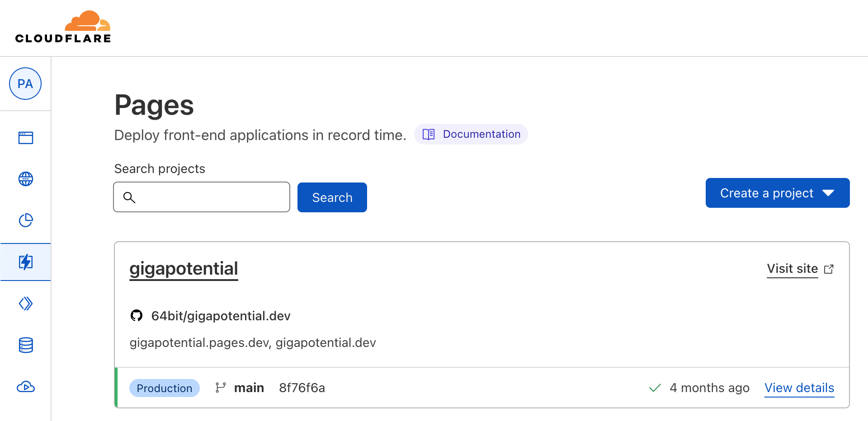
Task: Open the Websites browser-window sidebar icon
Action: tap(26, 138)
